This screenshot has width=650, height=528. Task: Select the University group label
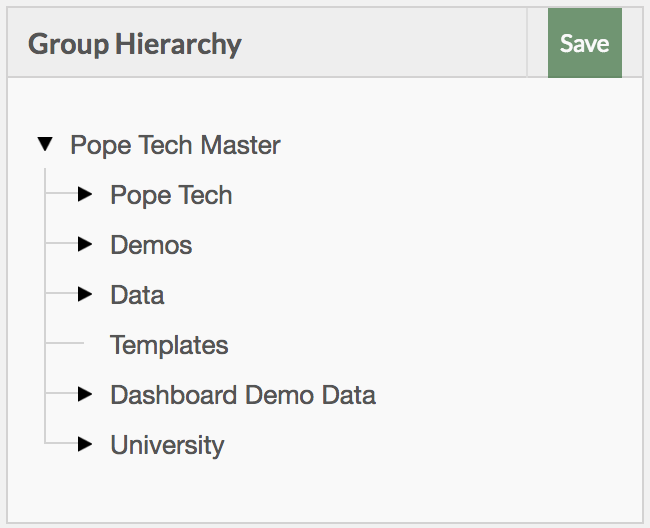pyautogui.click(x=167, y=445)
